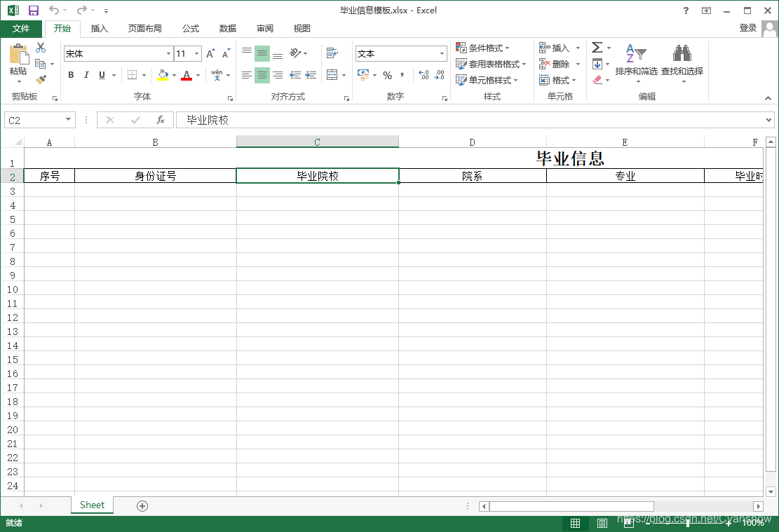Click the cell borders icon
The image size is (779, 532).
click(132, 75)
